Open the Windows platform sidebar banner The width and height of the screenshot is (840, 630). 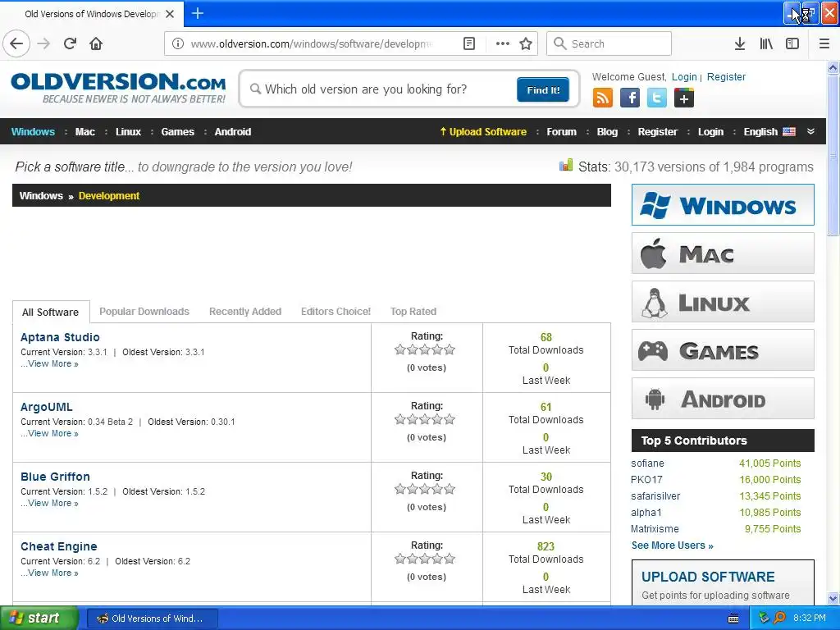point(723,204)
